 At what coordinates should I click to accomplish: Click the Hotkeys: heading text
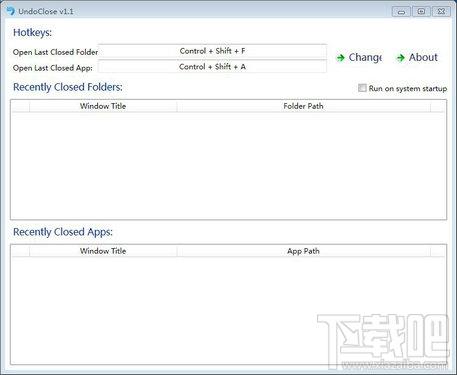[32, 33]
